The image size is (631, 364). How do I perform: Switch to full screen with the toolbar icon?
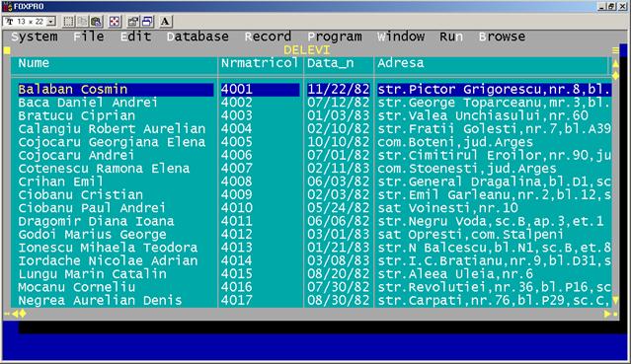[x=115, y=22]
